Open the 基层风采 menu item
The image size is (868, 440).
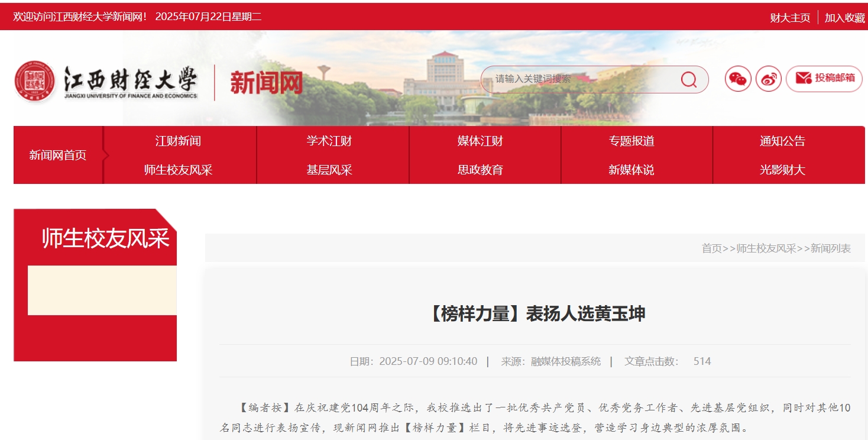pos(329,170)
